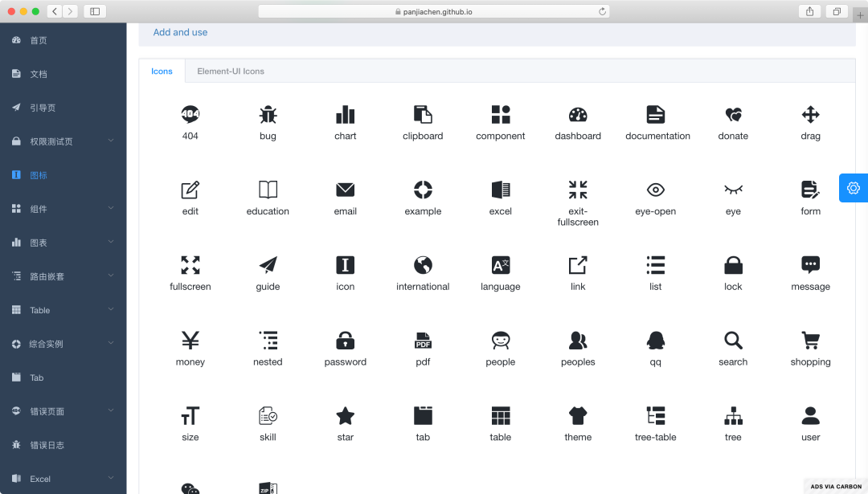Viewport: 868px width, 494px height.
Task: Select the dashboard gauge icon
Action: (x=578, y=115)
